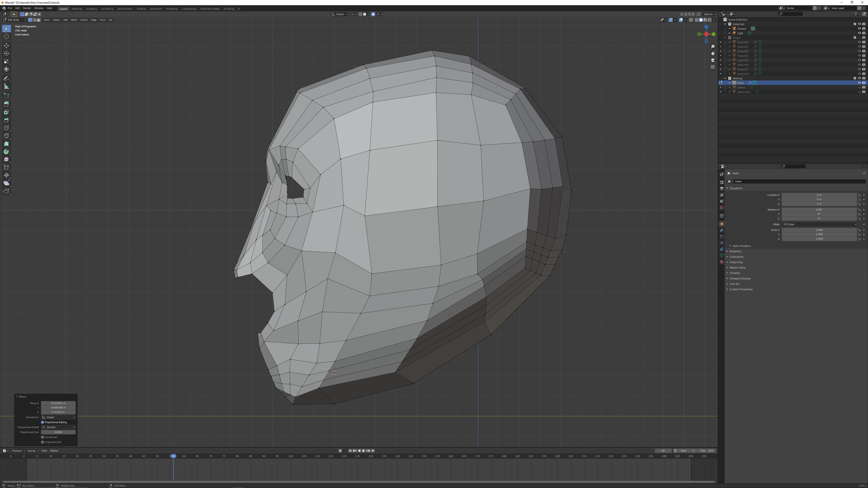The width and height of the screenshot is (868, 488).
Task: Hide the Camera object in outliner
Action: click(x=859, y=29)
